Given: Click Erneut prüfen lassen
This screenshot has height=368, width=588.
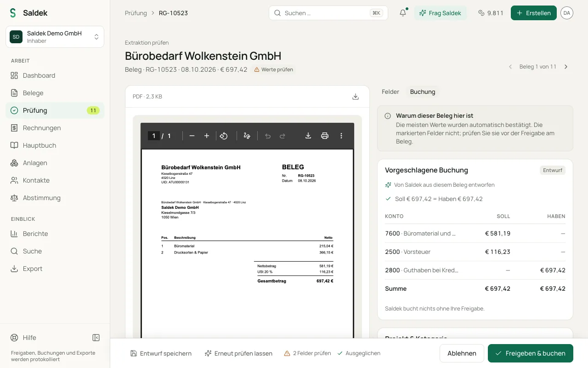Looking at the screenshot, I should [x=238, y=353].
